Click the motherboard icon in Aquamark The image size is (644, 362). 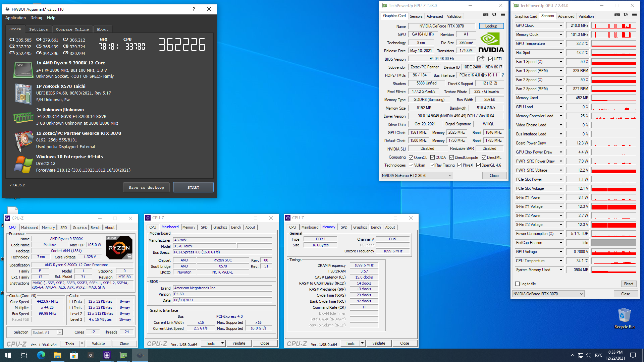pos(23,94)
